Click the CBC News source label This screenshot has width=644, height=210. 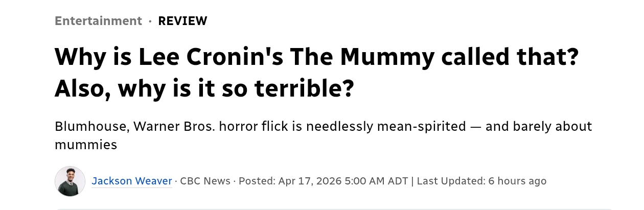(205, 181)
